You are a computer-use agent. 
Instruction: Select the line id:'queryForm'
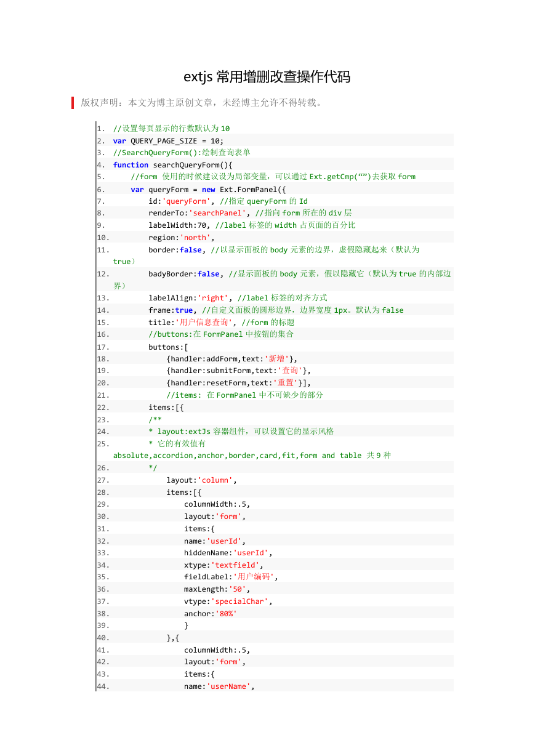click(228, 201)
